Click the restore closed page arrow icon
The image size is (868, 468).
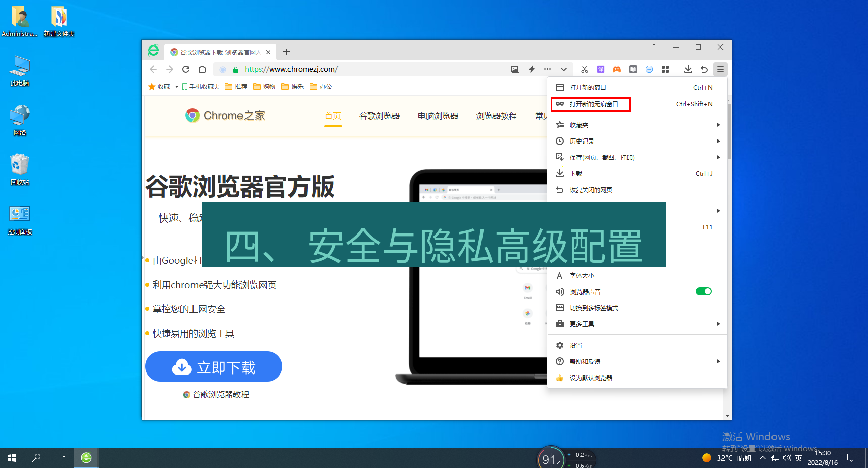click(x=704, y=69)
